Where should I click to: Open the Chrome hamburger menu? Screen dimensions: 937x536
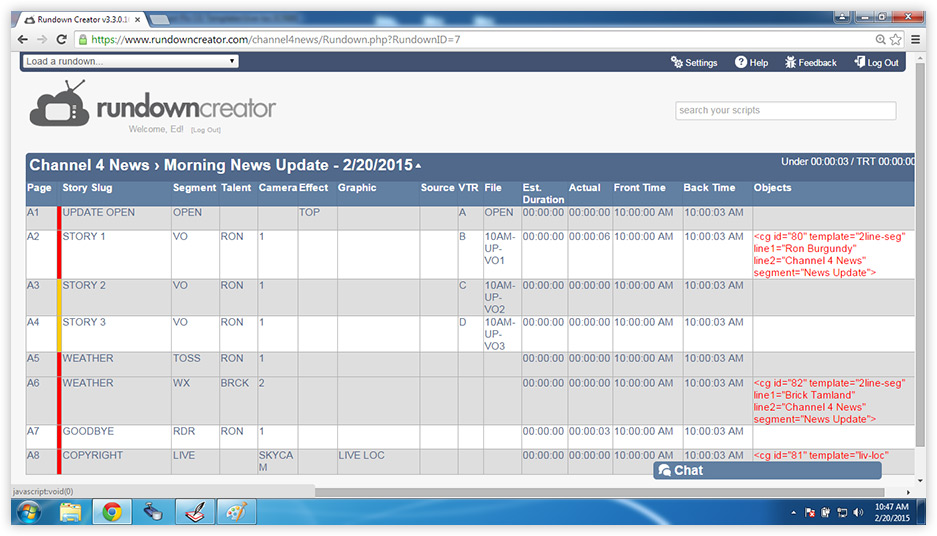coord(915,39)
